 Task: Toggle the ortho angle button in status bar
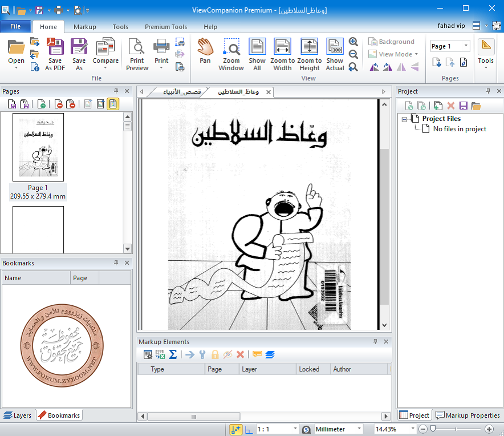(x=249, y=429)
